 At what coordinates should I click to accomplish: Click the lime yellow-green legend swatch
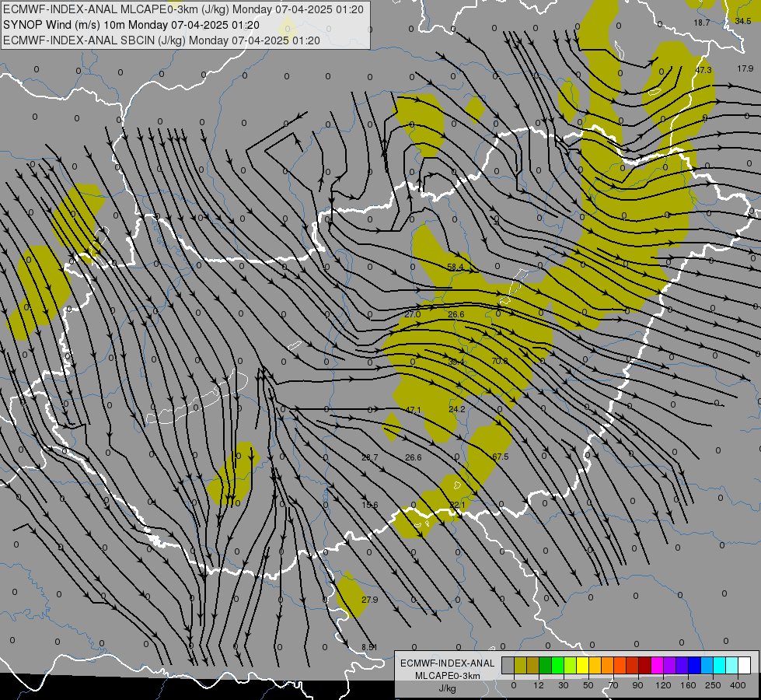[571, 665]
